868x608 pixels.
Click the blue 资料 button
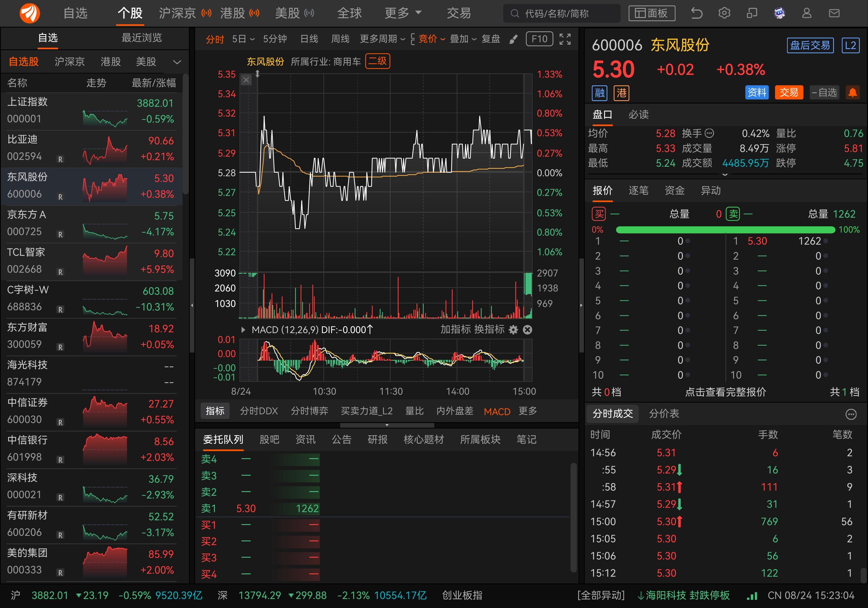[x=757, y=93]
